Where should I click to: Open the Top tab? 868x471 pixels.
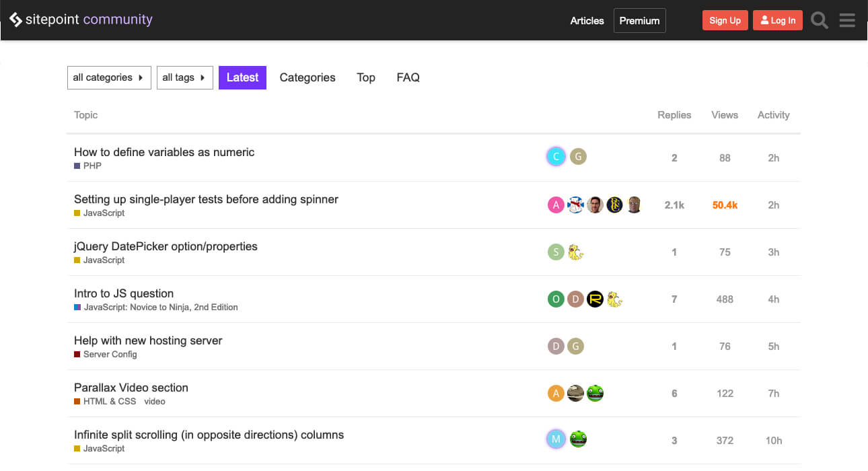click(x=366, y=77)
